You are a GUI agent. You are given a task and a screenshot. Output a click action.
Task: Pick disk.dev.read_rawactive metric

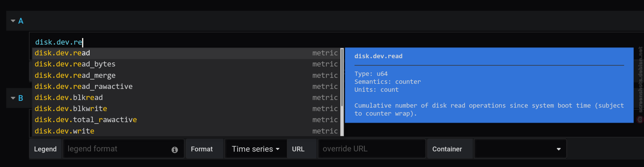coord(186,87)
